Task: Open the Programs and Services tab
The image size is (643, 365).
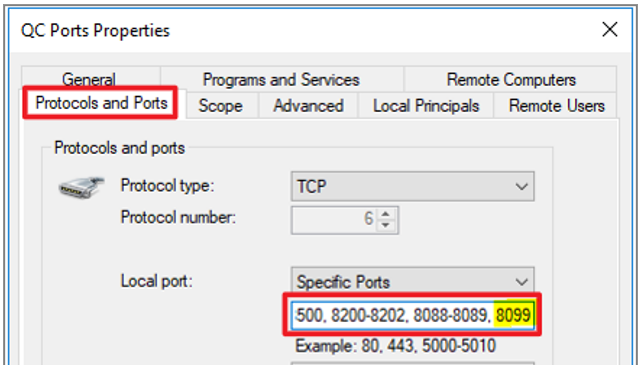Action: [x=281, y=79]
